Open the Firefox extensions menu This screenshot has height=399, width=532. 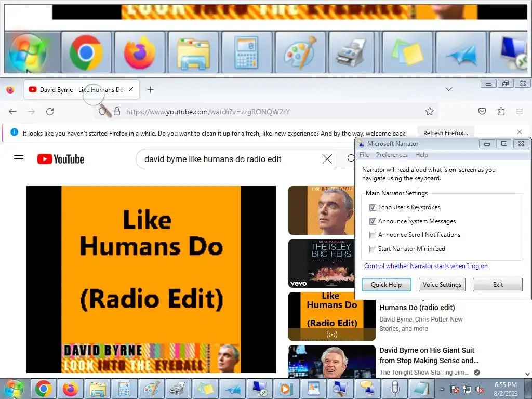click(x=501, y=111)
